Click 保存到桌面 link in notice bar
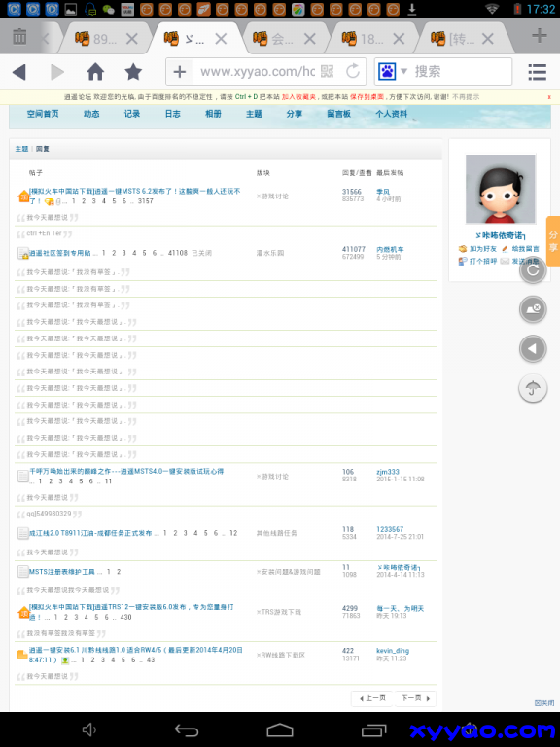The width and height of the screenshot is (560, 747). tap(367, 97)
